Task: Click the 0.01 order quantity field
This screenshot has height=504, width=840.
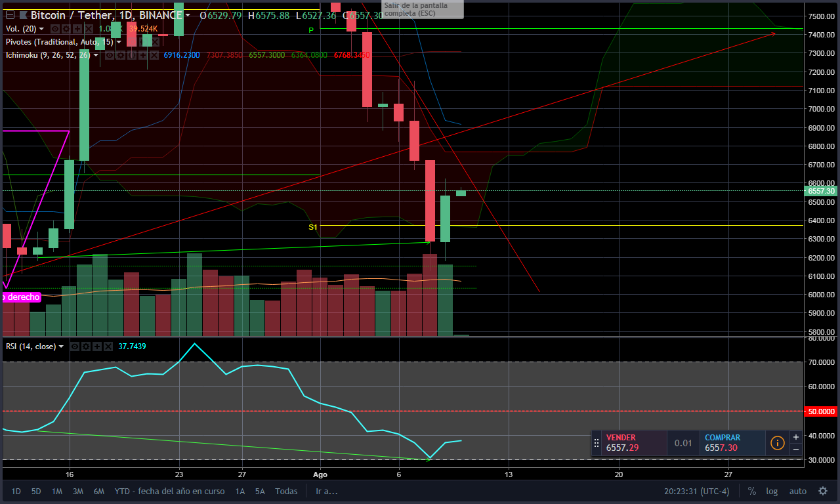Action: click(683, 443)
